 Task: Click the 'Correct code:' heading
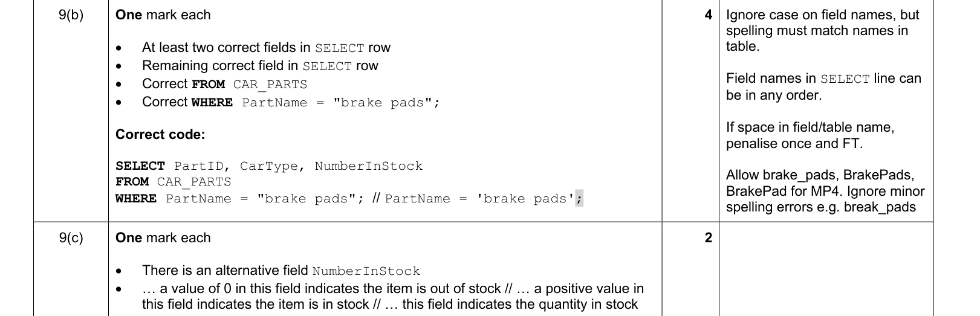(160, 135)
